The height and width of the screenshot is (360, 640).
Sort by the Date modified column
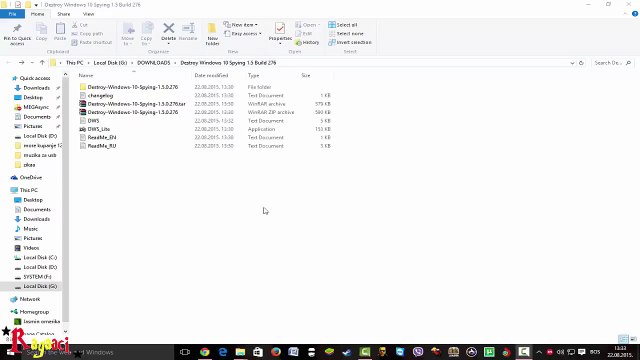(x=211, y=76)
